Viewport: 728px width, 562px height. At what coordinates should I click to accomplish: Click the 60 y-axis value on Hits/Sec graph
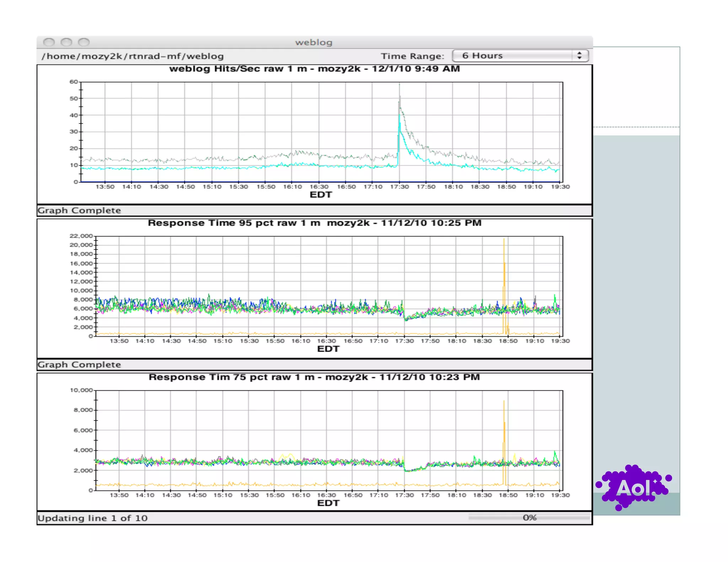point(74,82)
